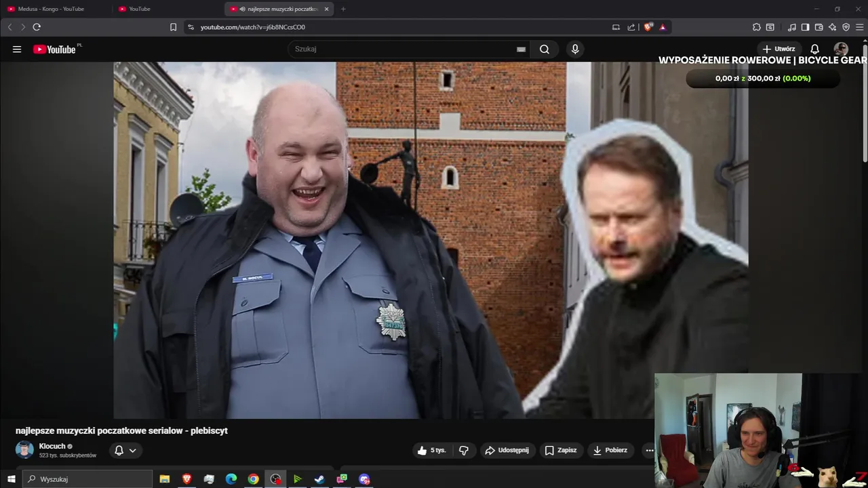This screenshot has height=488, width=868.
Task: Switch to the second YouTube tab
Action: [x=167, y=9]
